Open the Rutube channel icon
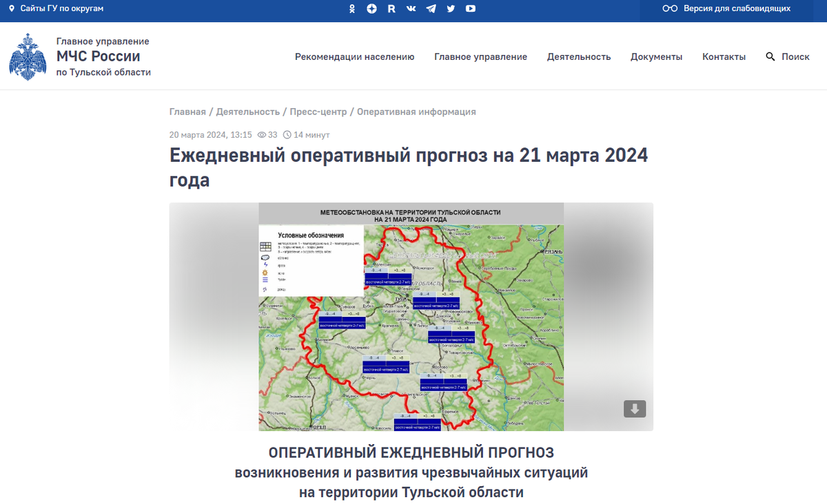The width and height of the screenshot is (827, 504). [391, 9]
